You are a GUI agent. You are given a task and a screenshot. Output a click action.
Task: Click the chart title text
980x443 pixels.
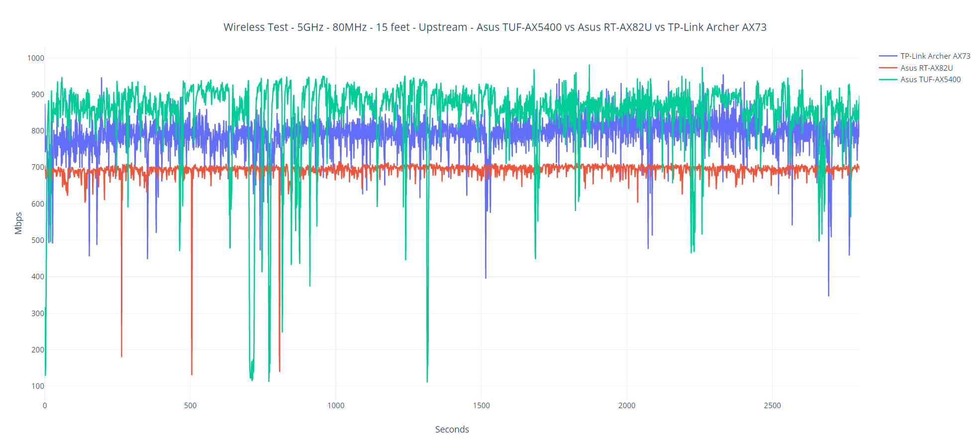pyautogui.click(x=494, y=27)
